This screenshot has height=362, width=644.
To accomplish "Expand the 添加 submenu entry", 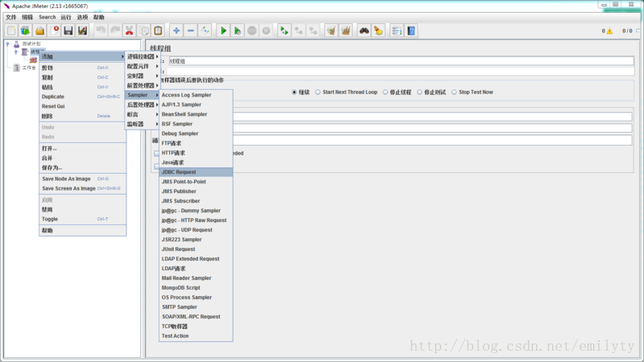I will tap(82, 56).
